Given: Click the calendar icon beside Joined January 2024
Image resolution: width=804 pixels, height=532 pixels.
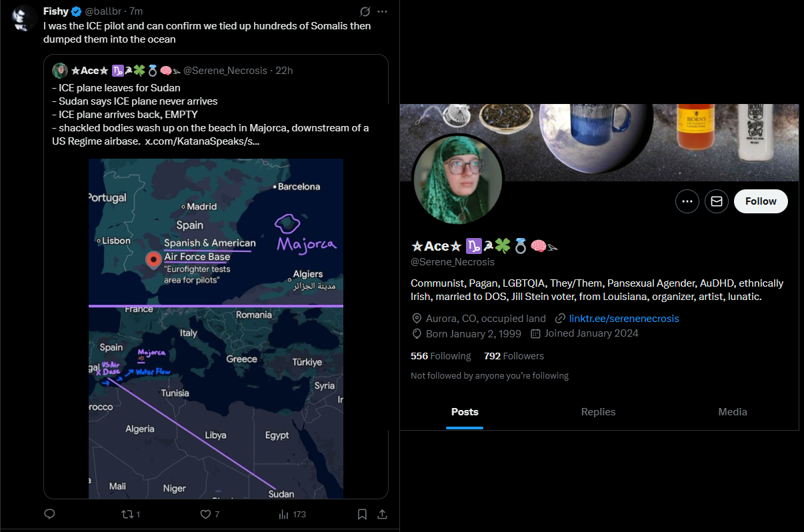Looking at the screenshot, I should point(535,333).
